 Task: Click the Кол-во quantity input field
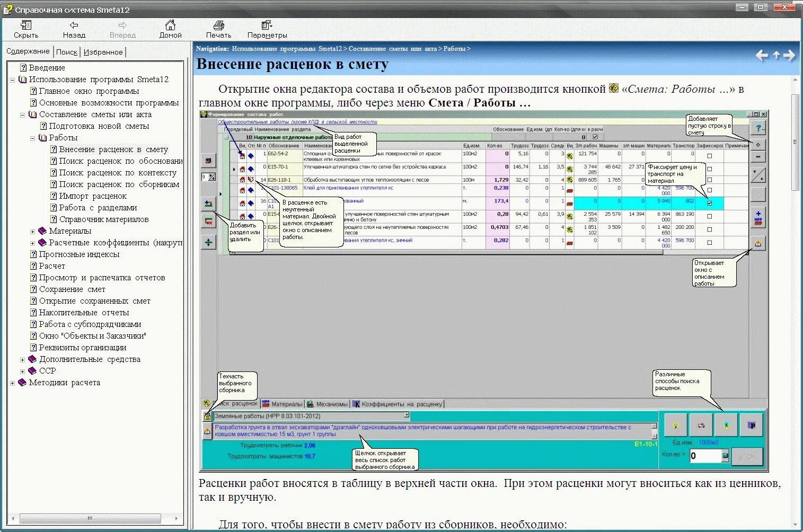click(705, 456)
